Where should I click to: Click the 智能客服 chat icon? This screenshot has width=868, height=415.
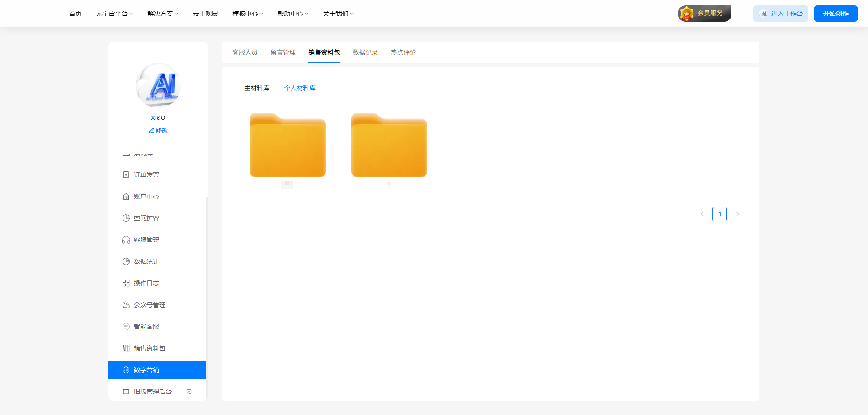coord(126,326)
